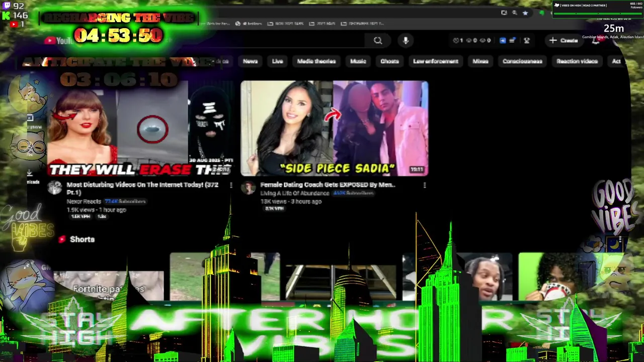Open the Fortnite short thumbnail

(x=109, y=286)
